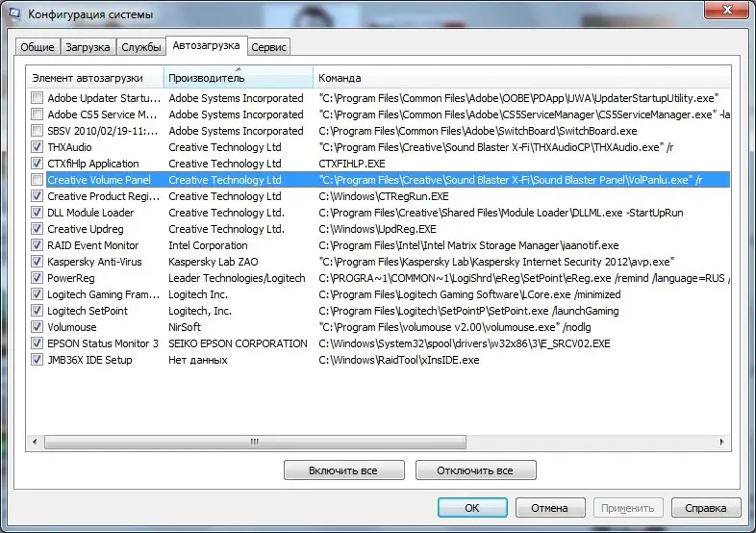Click the Отмена button
The image size is (756, 533).
[x=550, y=508]
